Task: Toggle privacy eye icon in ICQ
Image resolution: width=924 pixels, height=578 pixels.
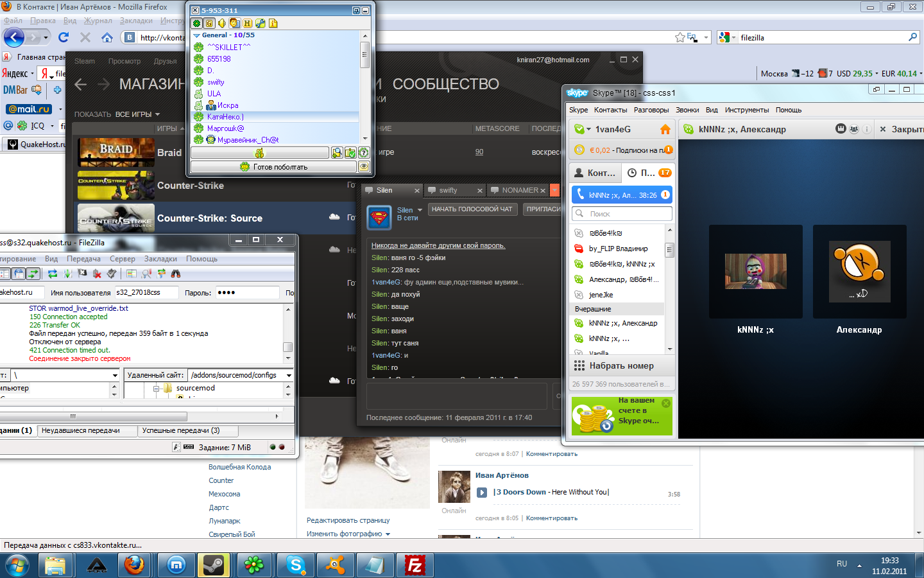Action: [364, 167]
